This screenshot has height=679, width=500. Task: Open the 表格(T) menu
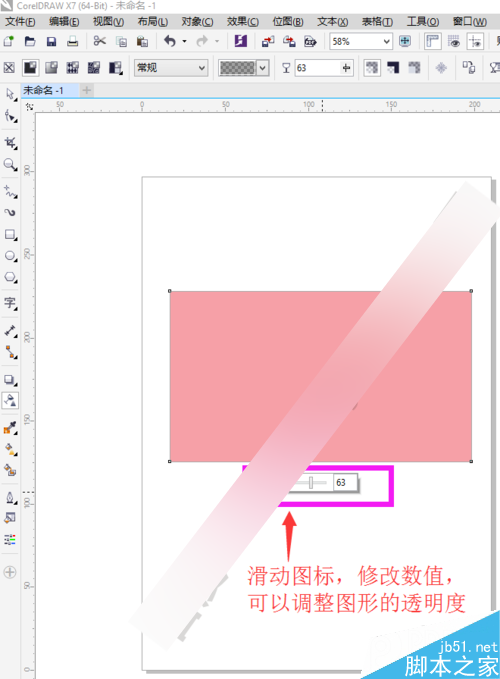(x=377, y=22)
